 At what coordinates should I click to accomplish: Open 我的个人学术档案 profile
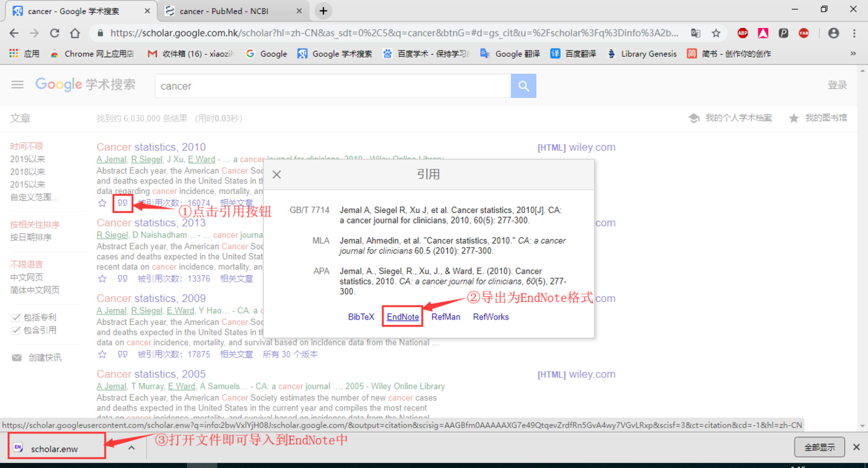point(730,118)
